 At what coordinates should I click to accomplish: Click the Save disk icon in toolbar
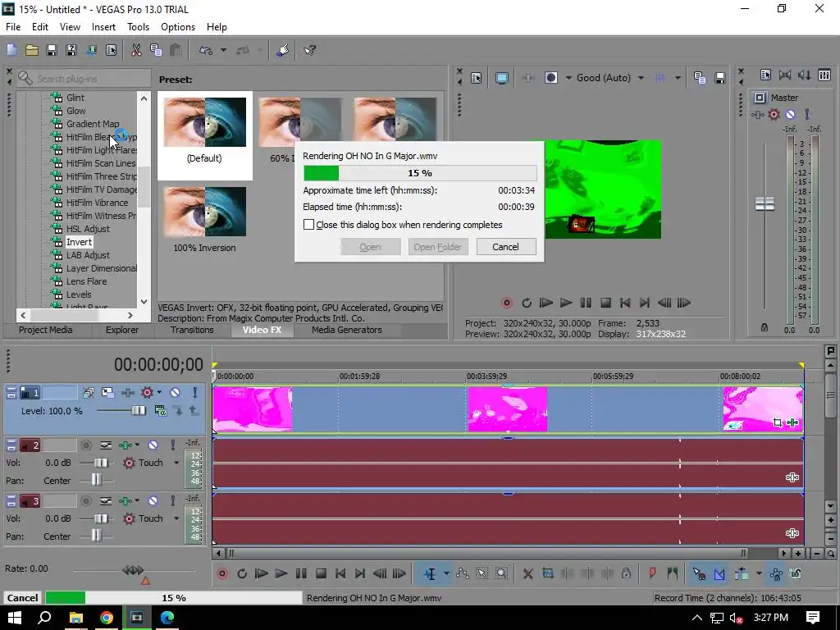click(x=52, y=50)
